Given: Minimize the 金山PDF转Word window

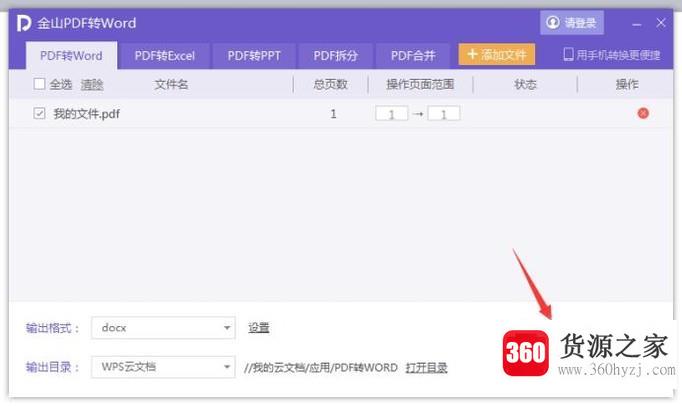Looking at the screenshot, I should pyautogui.click(x=637, y=24).
